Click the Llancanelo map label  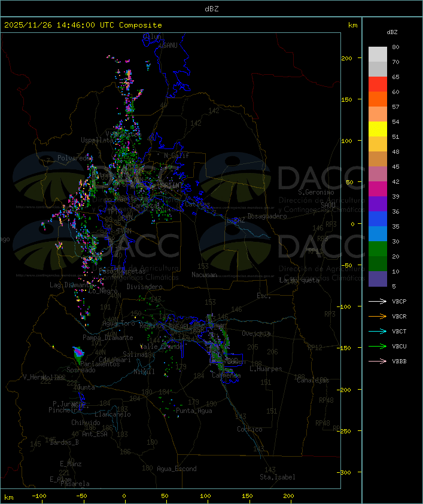pos(112,415)
